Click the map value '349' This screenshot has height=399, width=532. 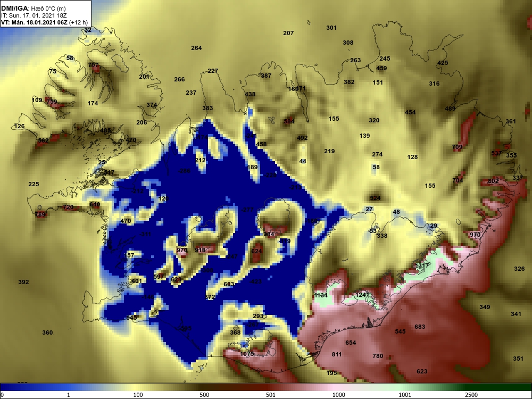(x=485, y=307)
